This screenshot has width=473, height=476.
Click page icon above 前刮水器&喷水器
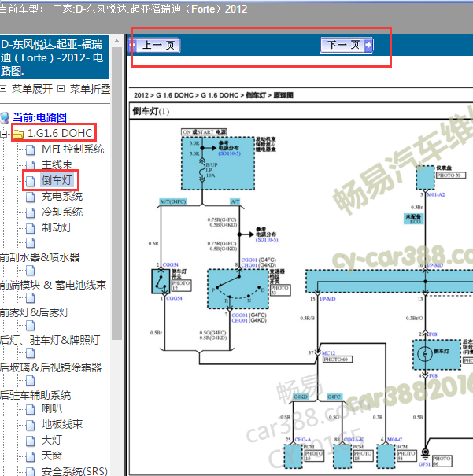pos(31,243)
